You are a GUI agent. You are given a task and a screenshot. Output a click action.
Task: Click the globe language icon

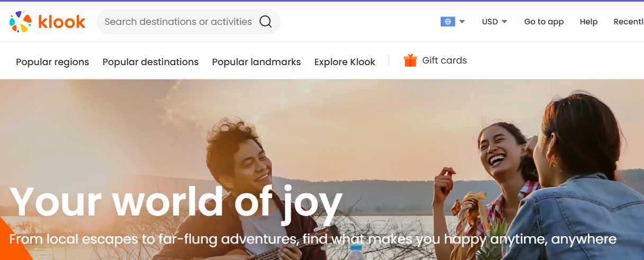tap(448, 22)
